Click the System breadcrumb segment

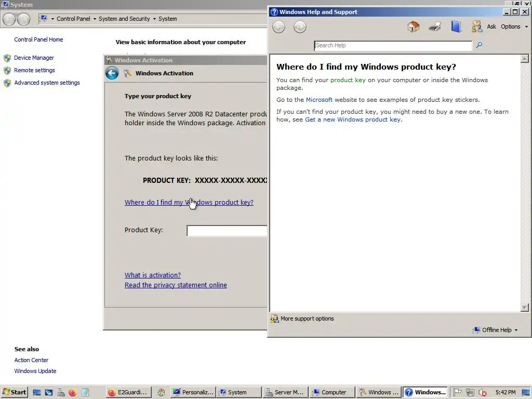(168, 19)
